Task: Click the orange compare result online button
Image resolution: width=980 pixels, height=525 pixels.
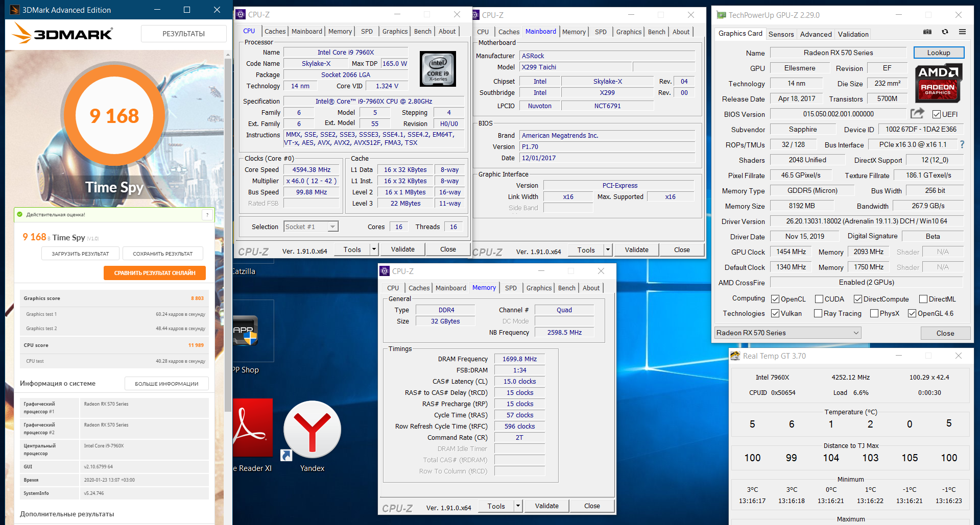Action: (x=155, y=273)
